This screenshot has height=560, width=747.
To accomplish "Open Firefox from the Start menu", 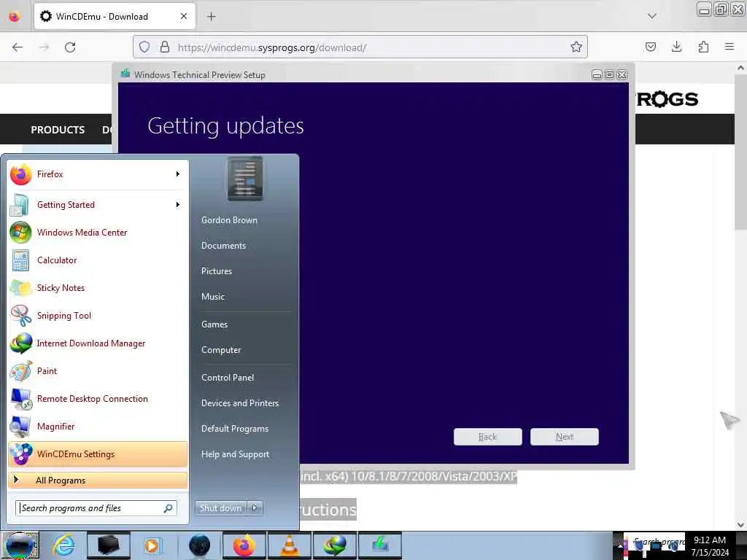I will point(98,174).
